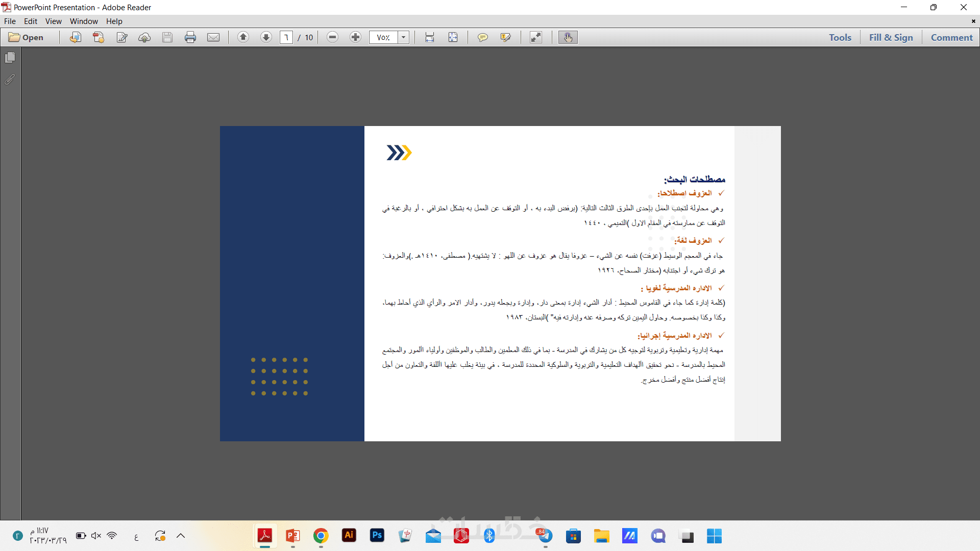Go to next page arrow
Viewport: 980px width, 551px height.
tap(266, 37)
